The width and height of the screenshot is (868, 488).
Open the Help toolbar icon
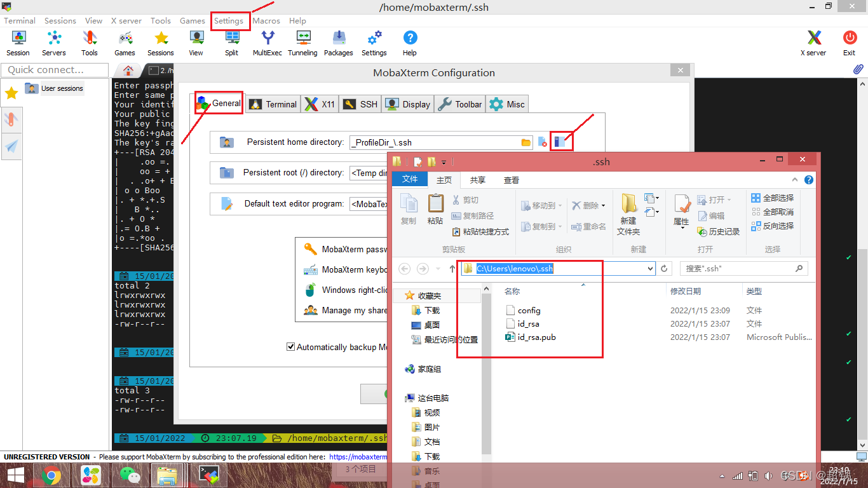[410, 43]
